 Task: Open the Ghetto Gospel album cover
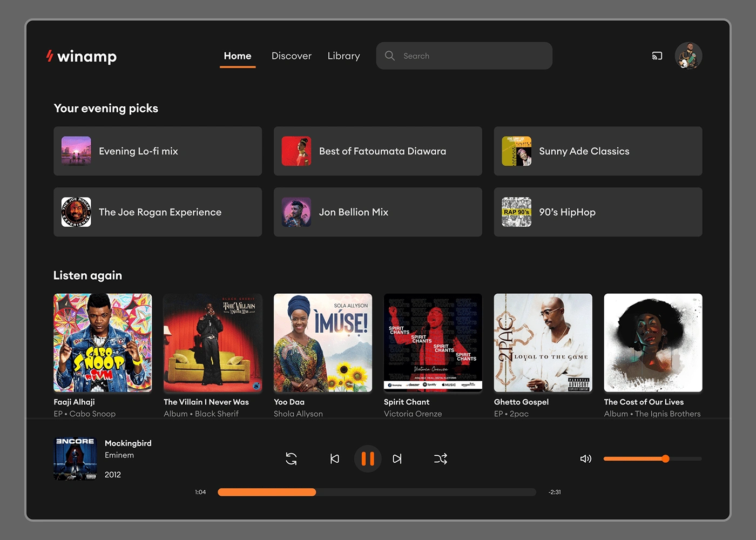pyautogui.click(x=543, y=343)
